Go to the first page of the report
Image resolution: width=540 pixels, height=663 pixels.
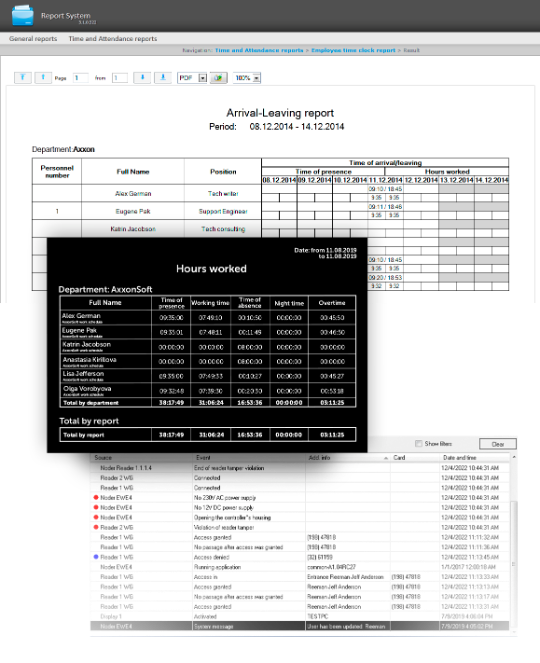click(x=23, y=78)
